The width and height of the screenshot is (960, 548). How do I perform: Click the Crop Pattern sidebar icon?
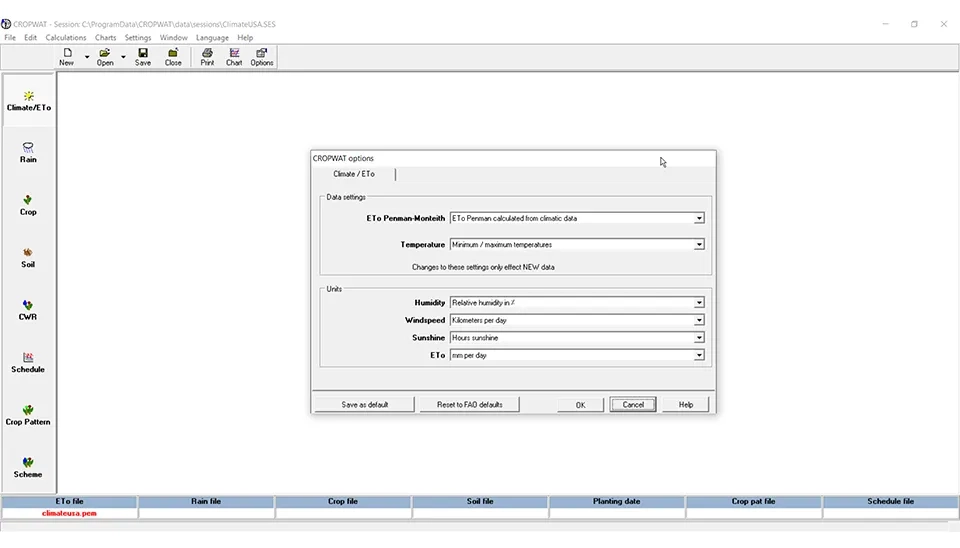pos(28,415)
